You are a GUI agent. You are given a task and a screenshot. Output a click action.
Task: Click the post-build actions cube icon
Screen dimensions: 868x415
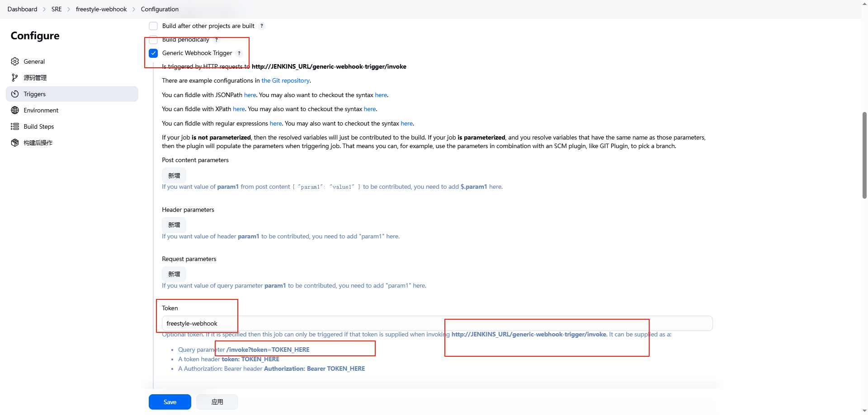(15, 143)
